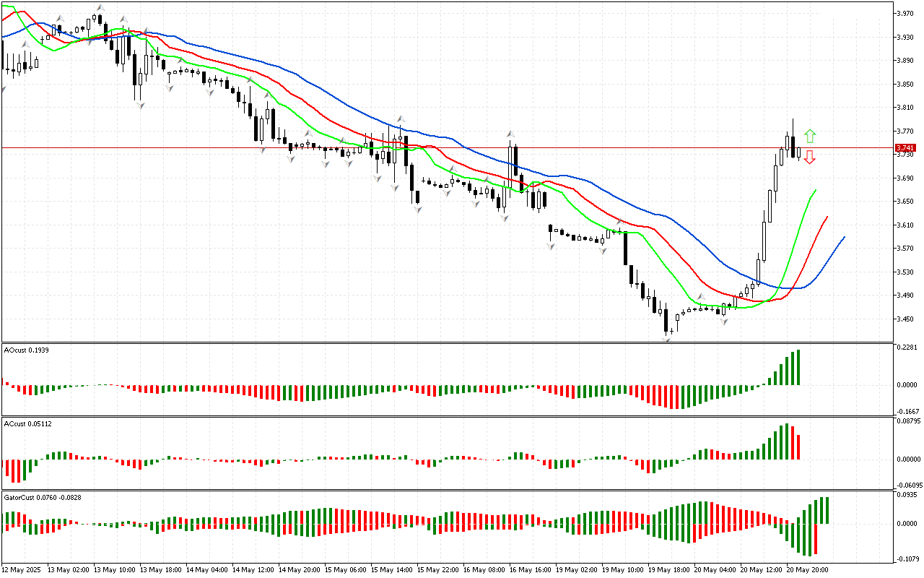Select the up fractal above the 16 May 08:00 spike

(x=510, y=134)
